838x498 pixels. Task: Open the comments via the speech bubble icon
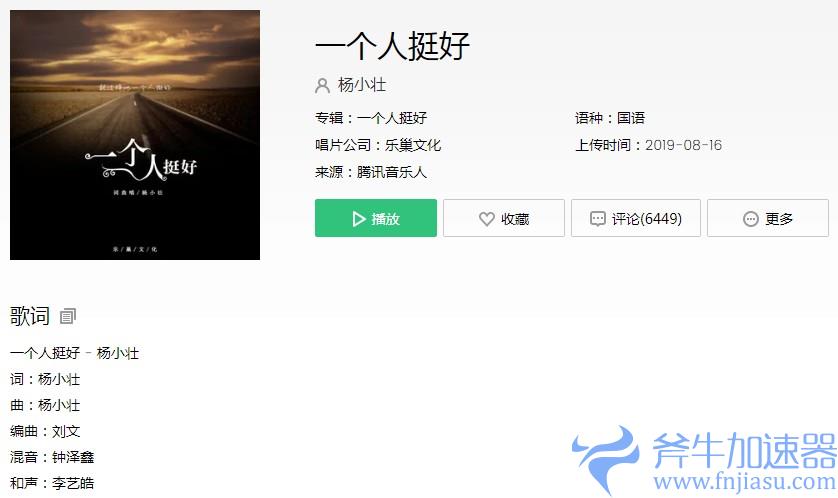tap(597, 219)
